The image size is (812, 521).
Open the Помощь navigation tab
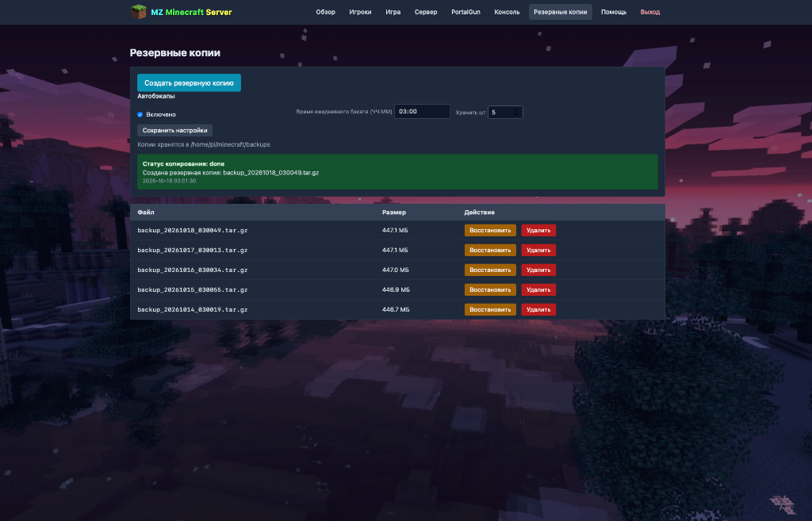pos(614,12)
